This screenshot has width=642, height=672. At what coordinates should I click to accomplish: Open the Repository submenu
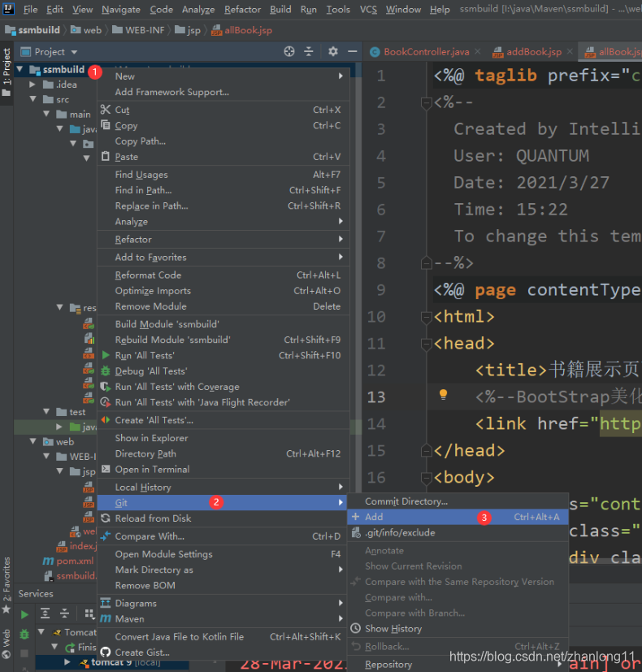[x=458, y=665]
